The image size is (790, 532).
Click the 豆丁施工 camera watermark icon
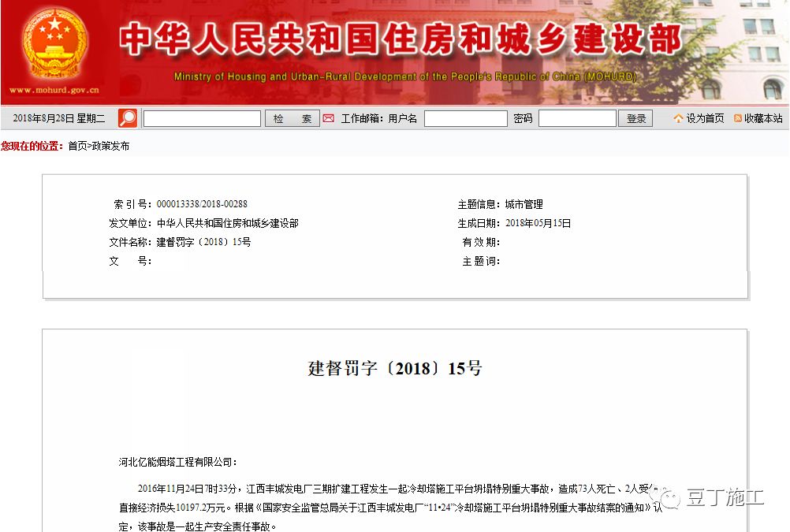669,497
